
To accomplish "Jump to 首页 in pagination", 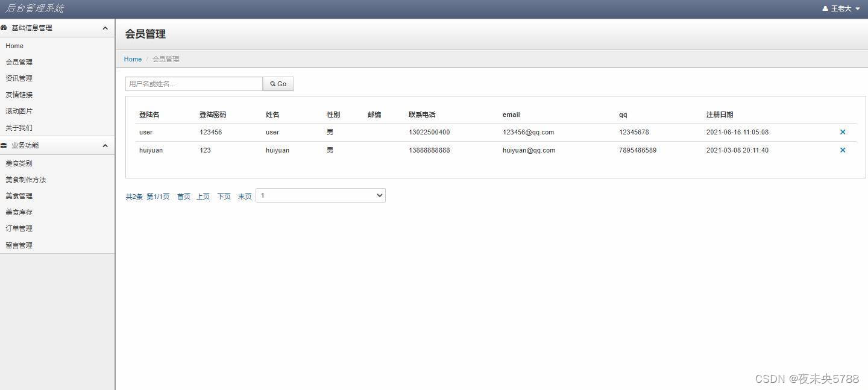I will click(x=183, y=197).
